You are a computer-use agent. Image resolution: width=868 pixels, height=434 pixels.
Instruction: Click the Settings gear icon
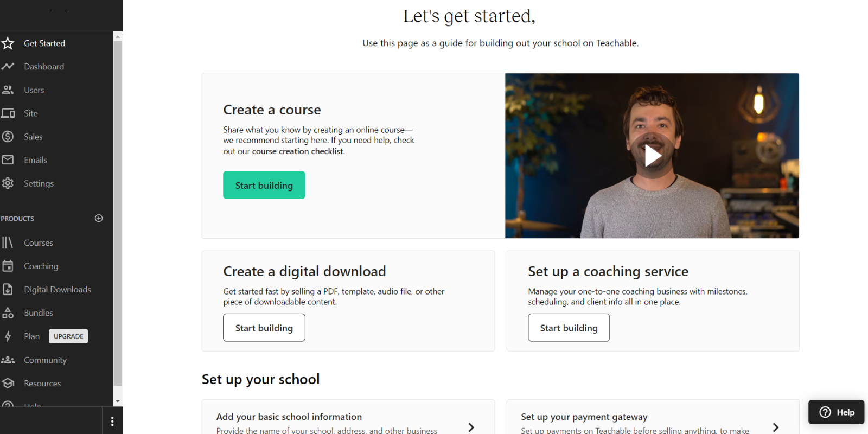click(8, 183)
